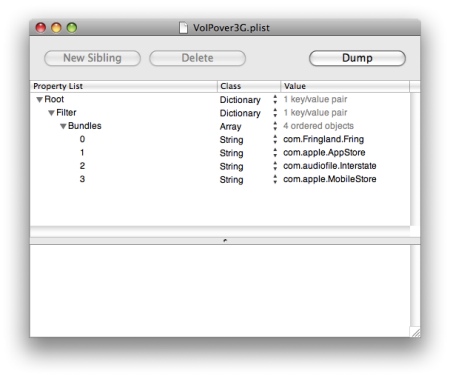The width and height of the screenshot is (450, 377).
Task: Click the window resize grip corner
Action: pyautogui.click(x=415, y=332)
